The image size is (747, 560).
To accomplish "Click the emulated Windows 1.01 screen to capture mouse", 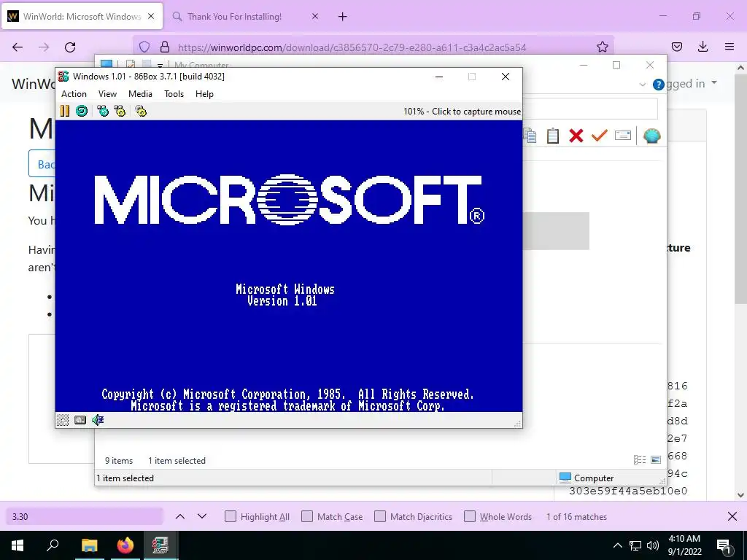I will coord(289,265).
